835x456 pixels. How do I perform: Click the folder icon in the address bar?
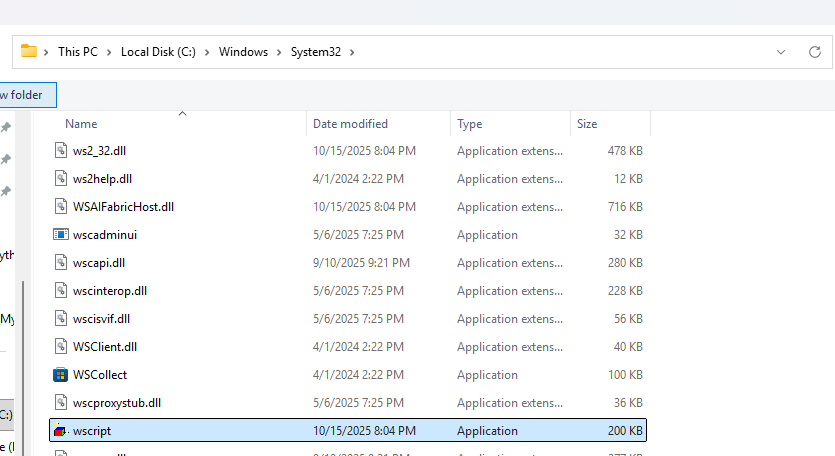[29, 51]
